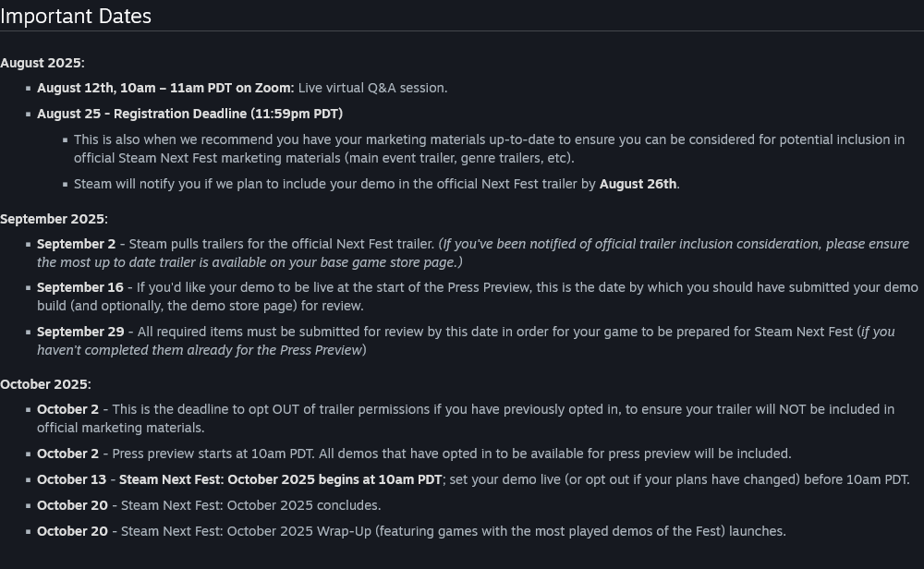
Task: Click the August 2025 section label
Action: coord(43,63)
